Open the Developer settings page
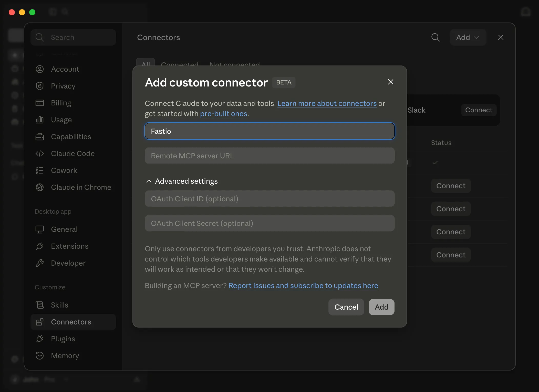This screenshot has width=539, height=392. [x=73, y=263]
